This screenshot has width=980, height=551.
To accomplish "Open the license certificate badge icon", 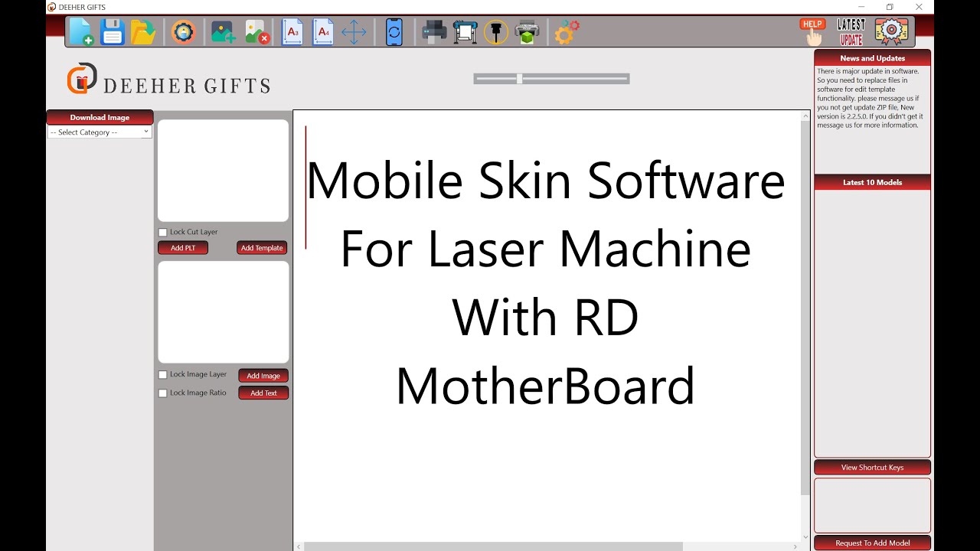I will [x=891, y=32].
